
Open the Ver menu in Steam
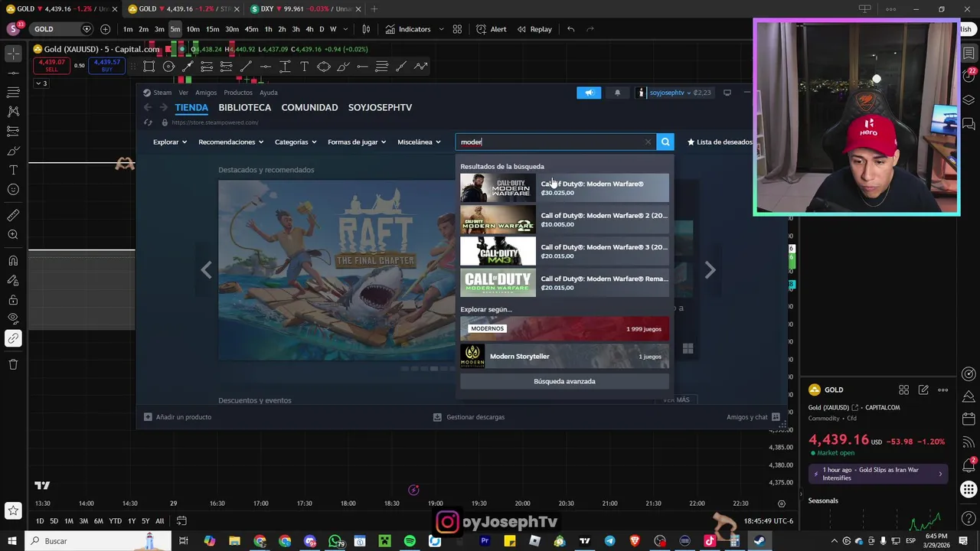click(x=183, y=93)
